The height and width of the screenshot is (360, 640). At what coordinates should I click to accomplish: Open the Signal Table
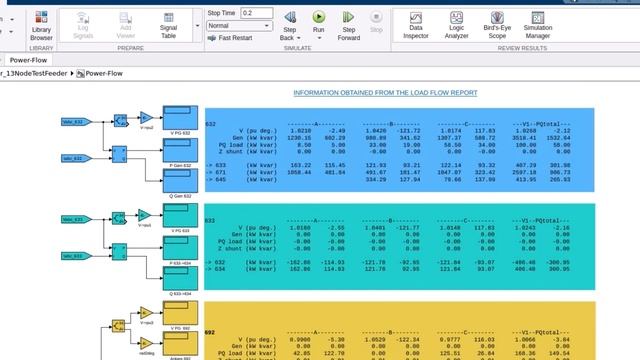pos(168,25)
